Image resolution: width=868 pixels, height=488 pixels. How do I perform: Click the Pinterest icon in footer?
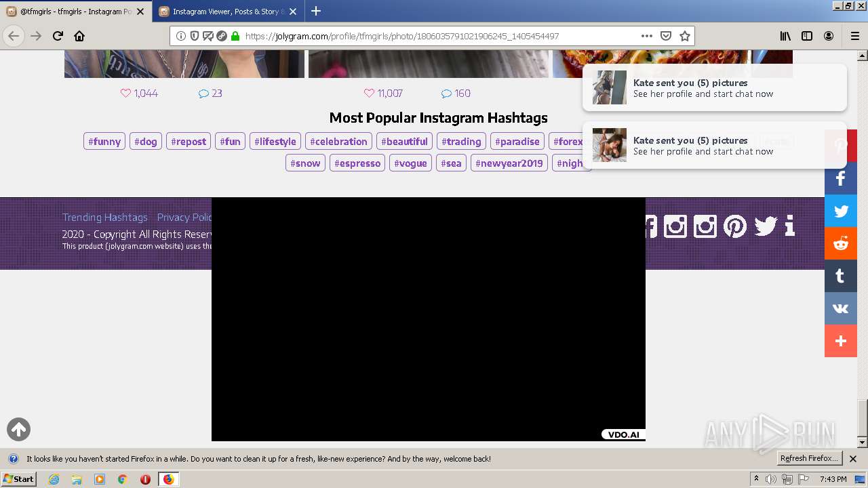(735, 226)
